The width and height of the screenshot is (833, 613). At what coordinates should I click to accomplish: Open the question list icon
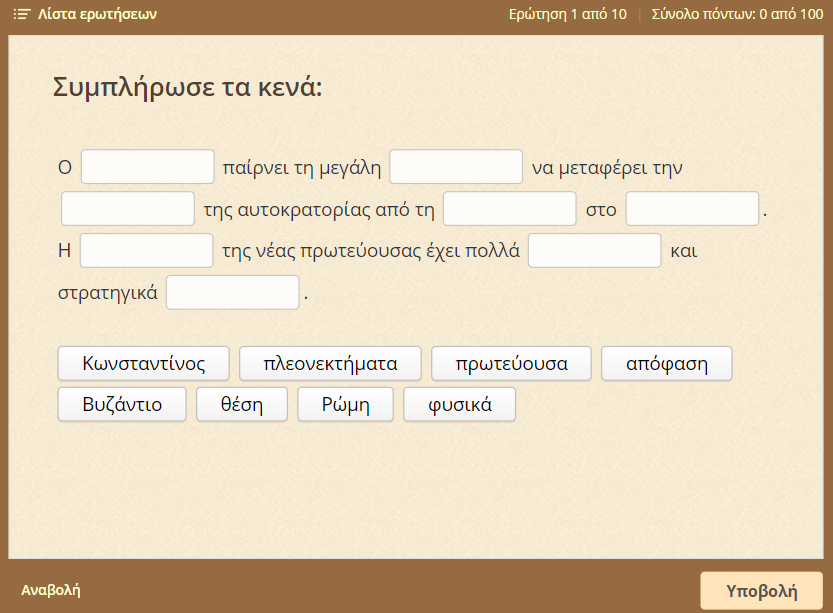tap(22, 14)
